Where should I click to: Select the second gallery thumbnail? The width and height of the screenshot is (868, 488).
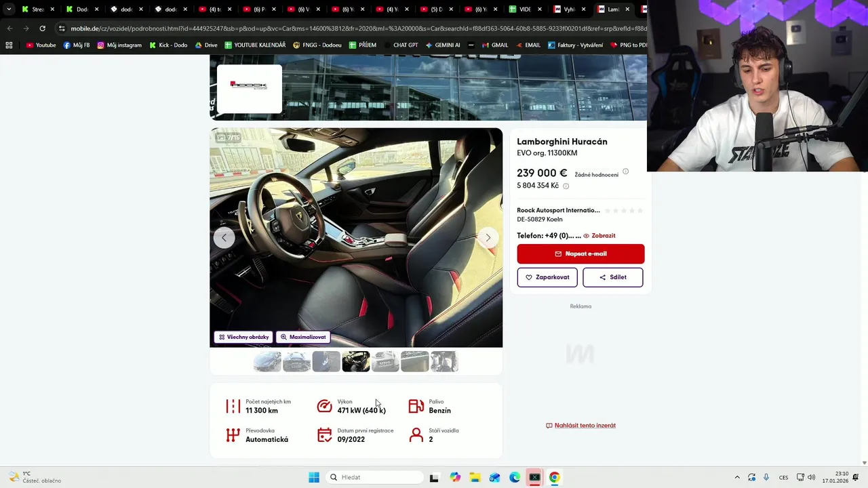tap(296, 361)
